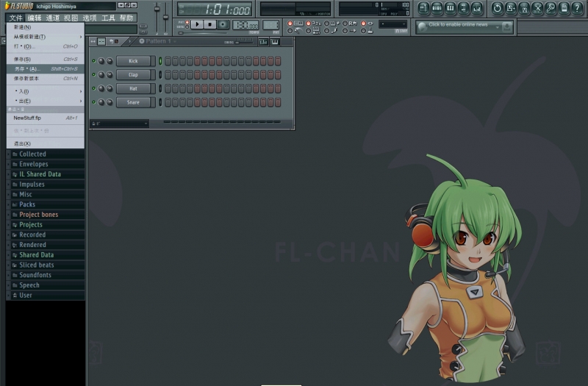Click the Stop button in transport

click(210, 25)
